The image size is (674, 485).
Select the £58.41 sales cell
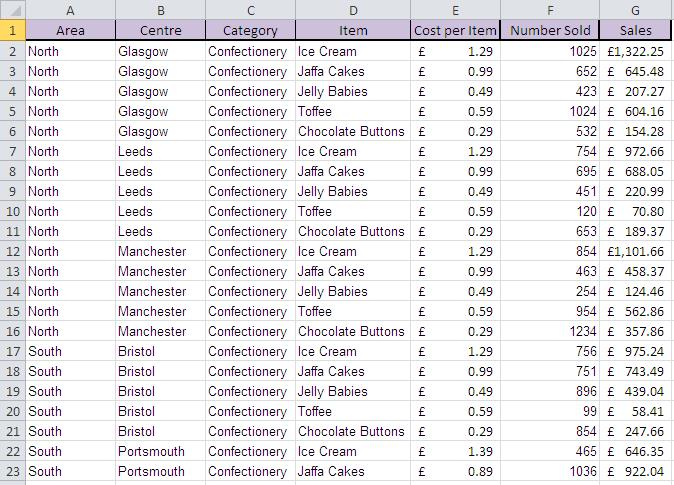(x=635, y=411)
